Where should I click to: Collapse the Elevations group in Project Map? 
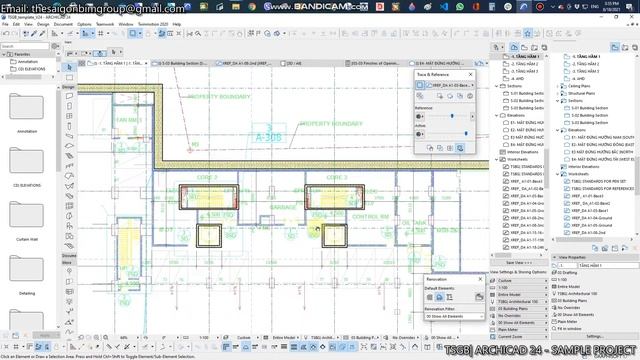point(497,116)
